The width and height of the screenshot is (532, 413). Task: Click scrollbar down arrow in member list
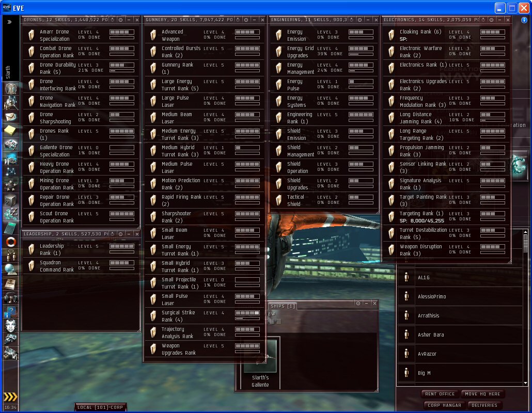526,383
